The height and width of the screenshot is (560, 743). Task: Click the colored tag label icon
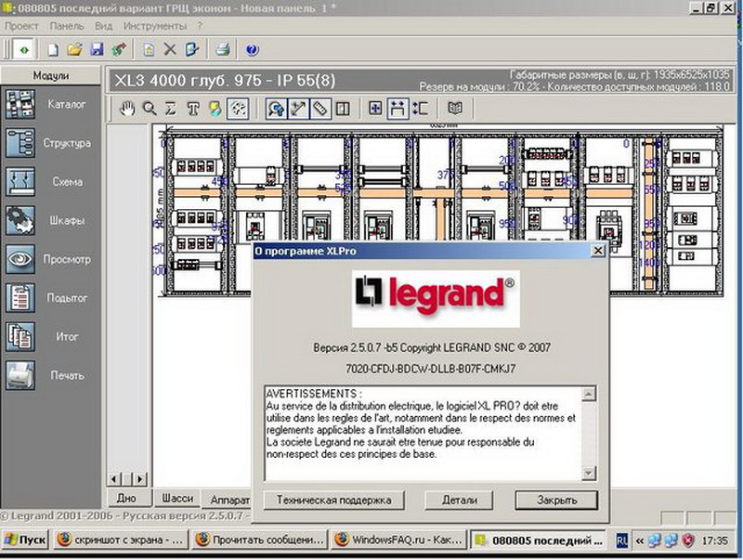click(215, 109)
